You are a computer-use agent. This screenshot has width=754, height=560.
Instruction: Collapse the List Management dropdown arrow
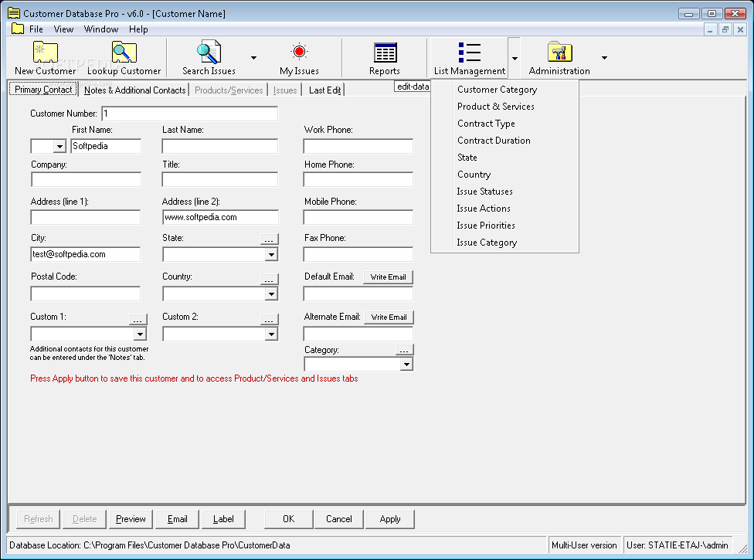(514, 58)
